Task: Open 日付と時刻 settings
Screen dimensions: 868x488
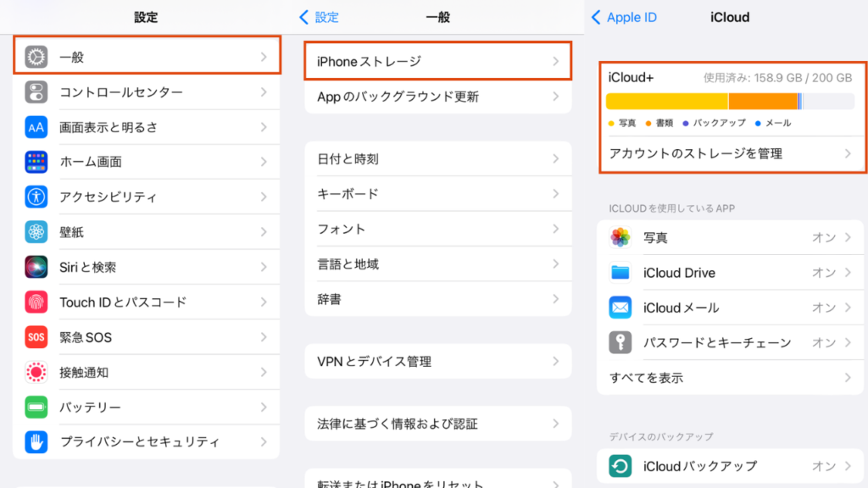Action: click(438, 158)
